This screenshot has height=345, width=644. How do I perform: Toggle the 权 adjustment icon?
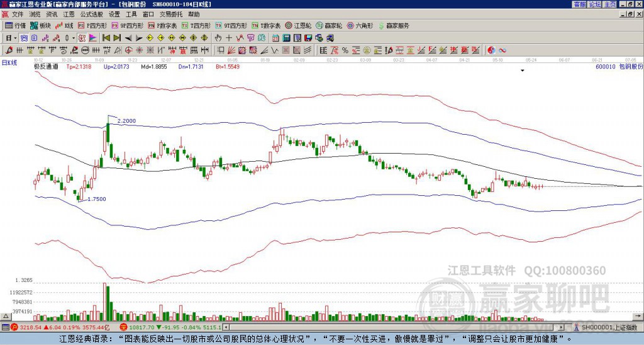[82, 38]
